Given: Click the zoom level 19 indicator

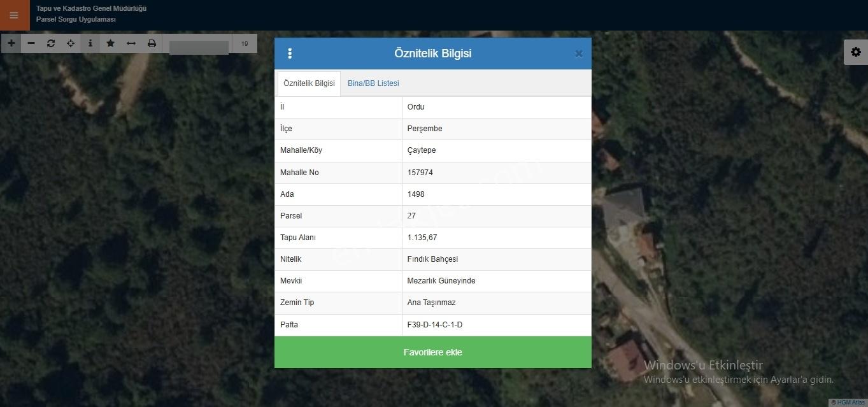Looking at the screenshot, I should point(245,44).
